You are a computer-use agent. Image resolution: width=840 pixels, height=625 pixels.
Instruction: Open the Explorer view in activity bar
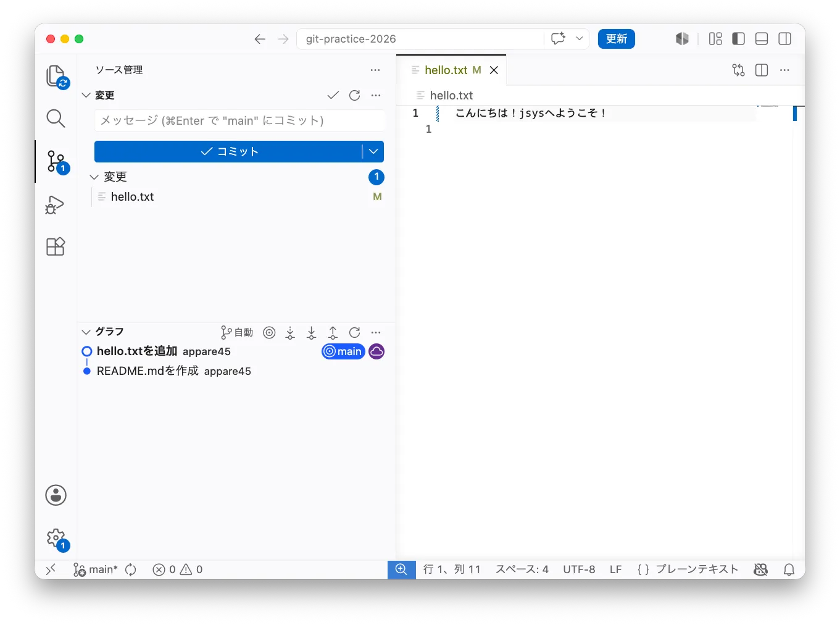(x=56, y=77)
